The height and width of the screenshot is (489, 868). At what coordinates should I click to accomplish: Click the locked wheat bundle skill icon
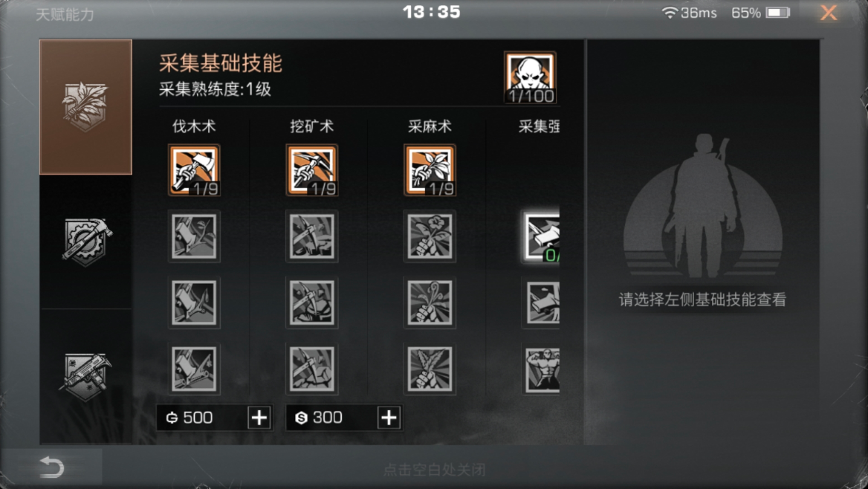coord(430,369)
